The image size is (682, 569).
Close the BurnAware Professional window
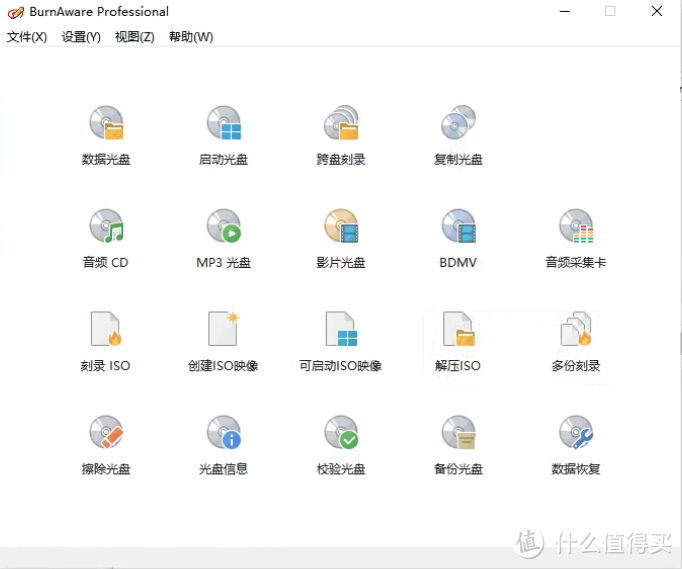[657, 11]
